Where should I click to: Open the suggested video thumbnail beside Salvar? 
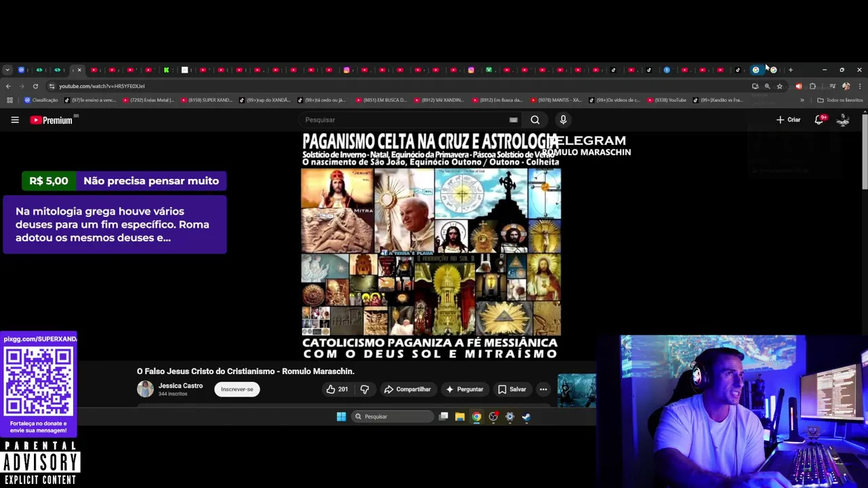point(576,390)
